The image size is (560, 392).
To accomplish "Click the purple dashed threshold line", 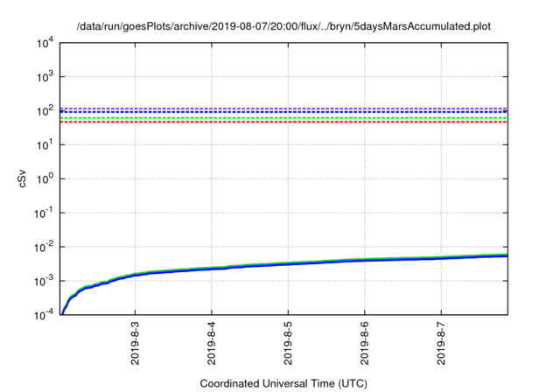I will click(x=283, y=108).
